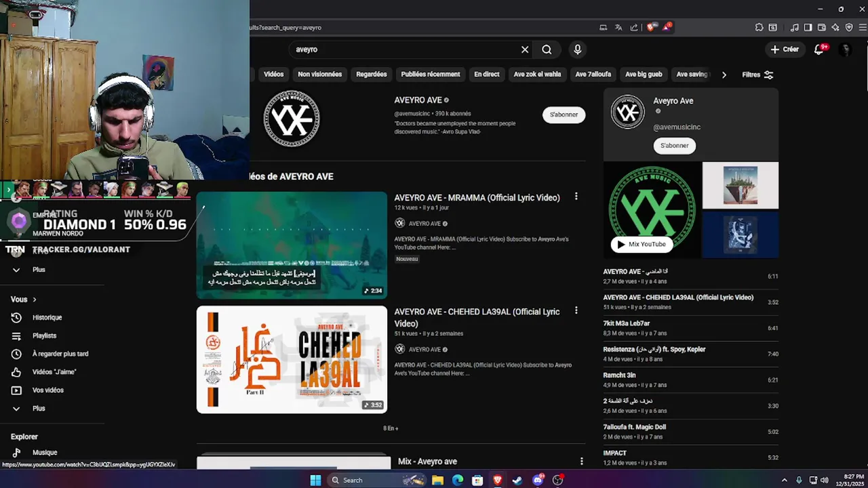The width and height of the screenshot is (868, 488).
Task: Open the Vous section chevron link
Action: click(x=24, y=300)
